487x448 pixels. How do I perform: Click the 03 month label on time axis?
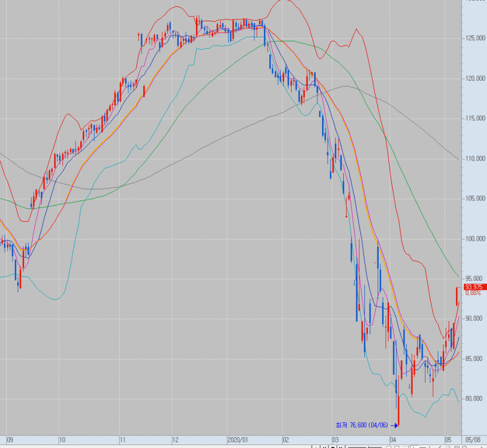click(x=335, y=440)
